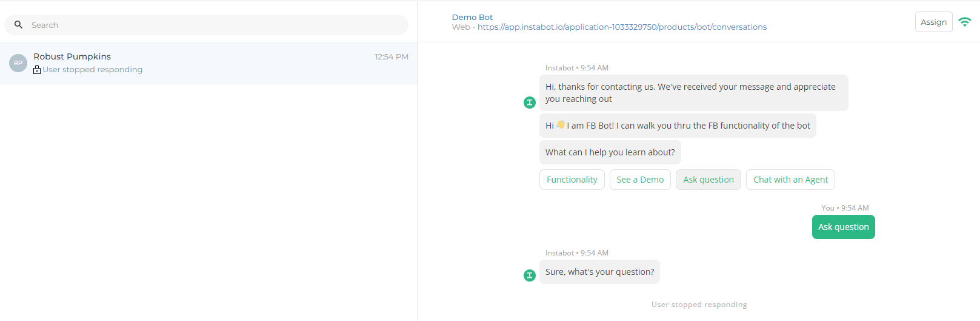Click the grey Ask question quick reply option
Screen dimensions: 980x321
click(x=708, y=180)
